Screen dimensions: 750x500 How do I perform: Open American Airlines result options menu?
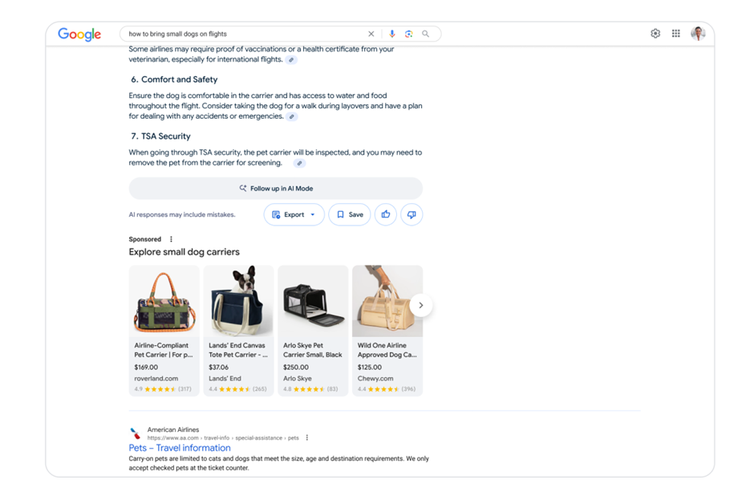[x=307, y=437]
